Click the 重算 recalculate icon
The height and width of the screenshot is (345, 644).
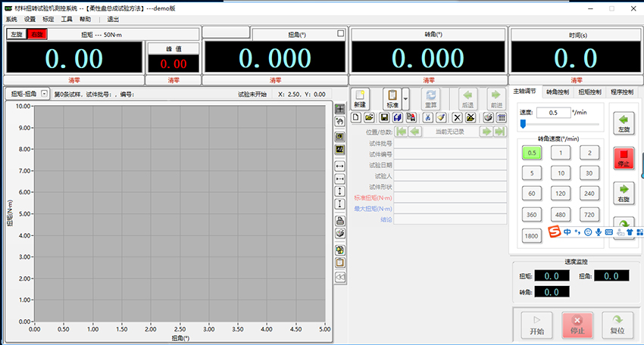[x=431, y=98]
